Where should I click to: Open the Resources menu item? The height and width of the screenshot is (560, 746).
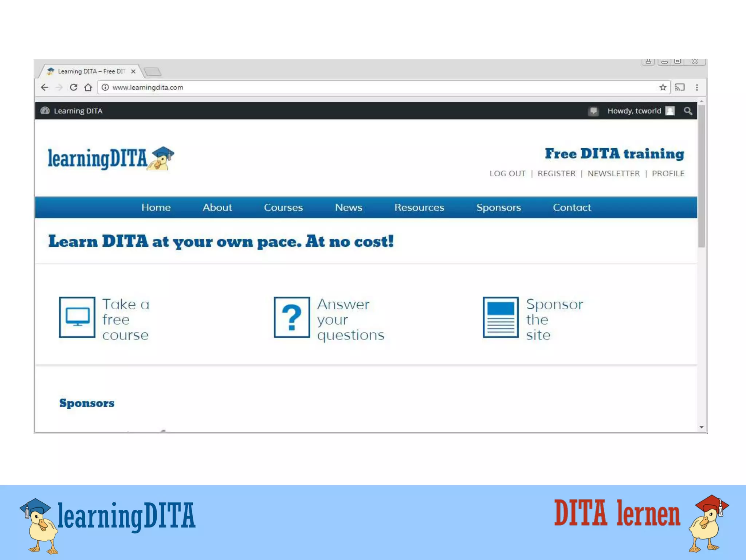coord(419,207)
